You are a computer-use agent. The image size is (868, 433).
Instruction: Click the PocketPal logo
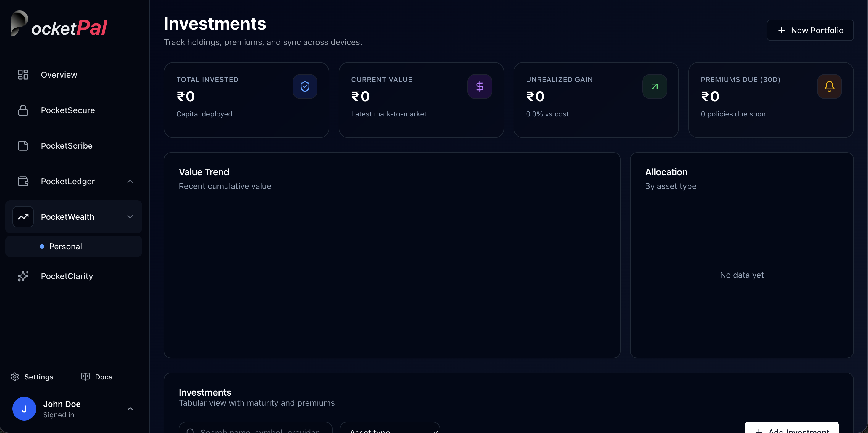(59, 24)
